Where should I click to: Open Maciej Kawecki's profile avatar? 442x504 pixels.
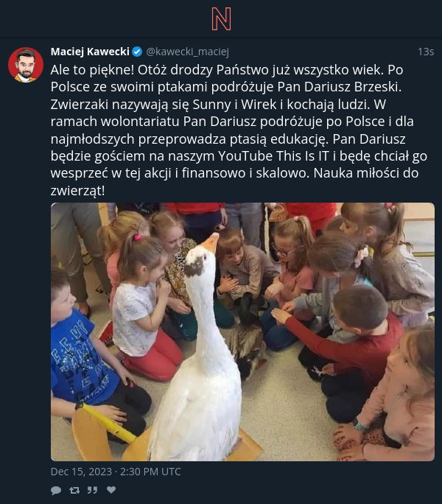tap(26, 65)
